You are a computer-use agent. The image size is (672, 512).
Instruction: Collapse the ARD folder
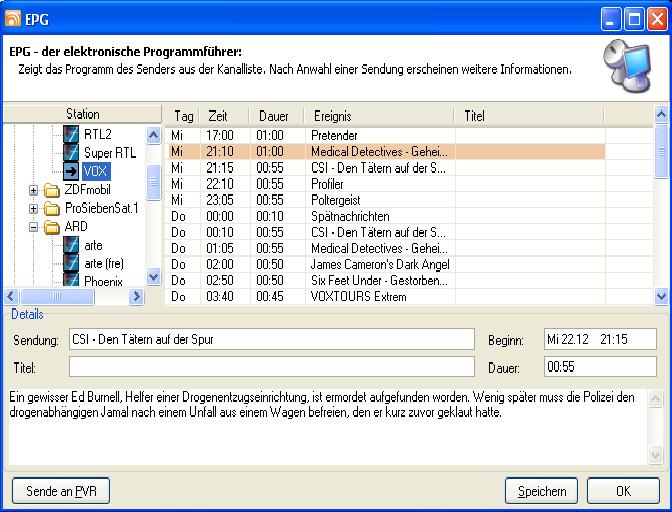(33, 227)
